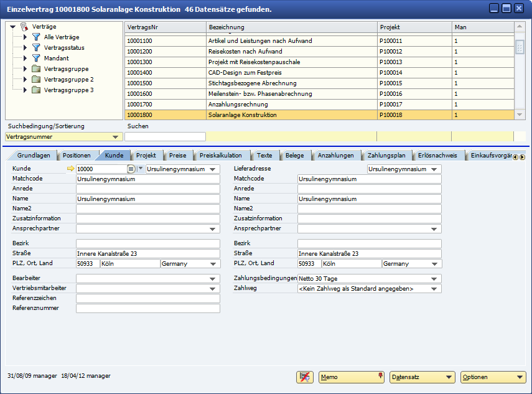This screenshot has height=394, width=532.
Task: Open the Zahlungsbedingungen dropdown
Action: [434, 279]
